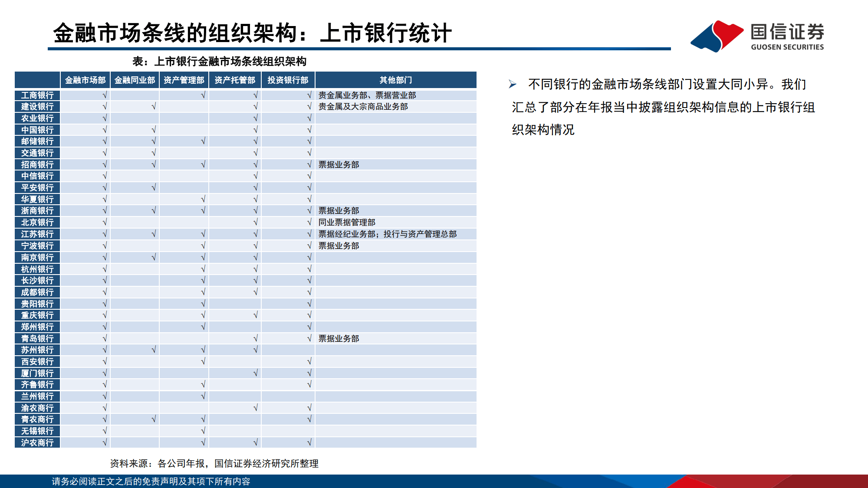868x488 pixels.
Task: Select the 南京银行 row label
Action: coord(37,257)
